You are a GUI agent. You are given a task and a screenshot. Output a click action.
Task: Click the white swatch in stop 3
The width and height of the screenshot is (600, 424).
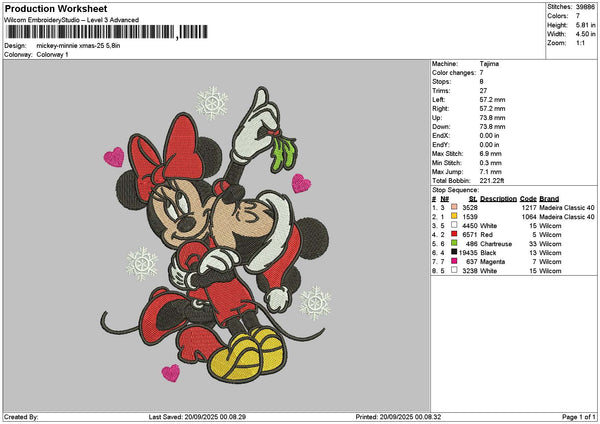click(x=454, y=225)
